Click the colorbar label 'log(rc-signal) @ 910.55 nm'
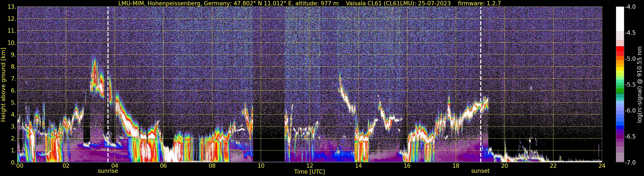Image resolution: width=644 pixels, height=176 pixels. click(640, 85)
